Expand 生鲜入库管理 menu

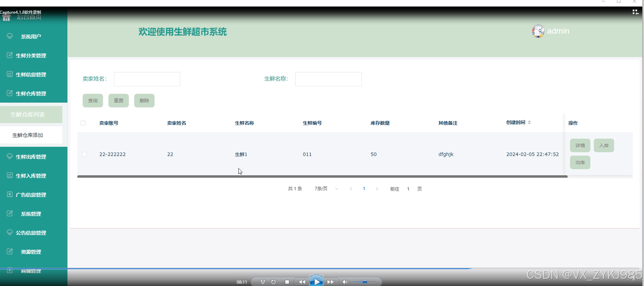[x=34, y=176]
